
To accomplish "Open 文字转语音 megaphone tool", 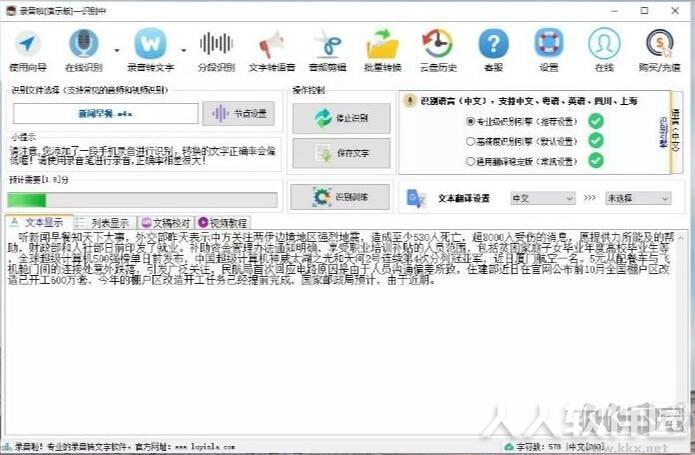I will pos(272,50).
